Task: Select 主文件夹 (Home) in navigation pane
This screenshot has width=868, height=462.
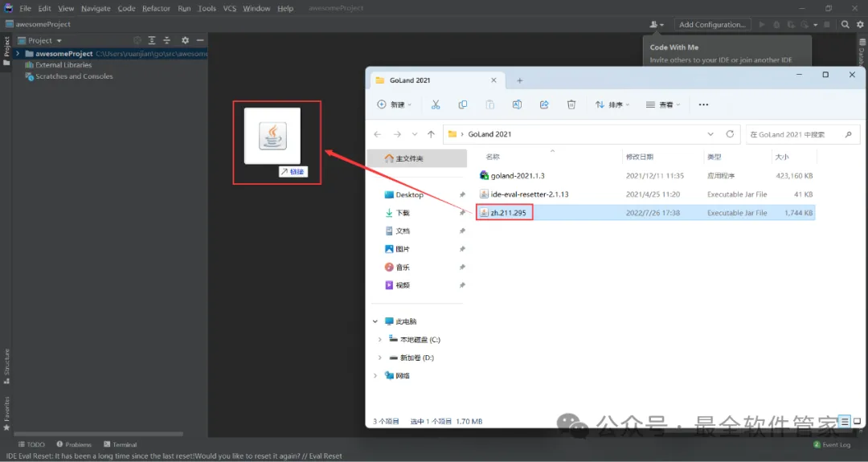Action: [x=417, y=158]
